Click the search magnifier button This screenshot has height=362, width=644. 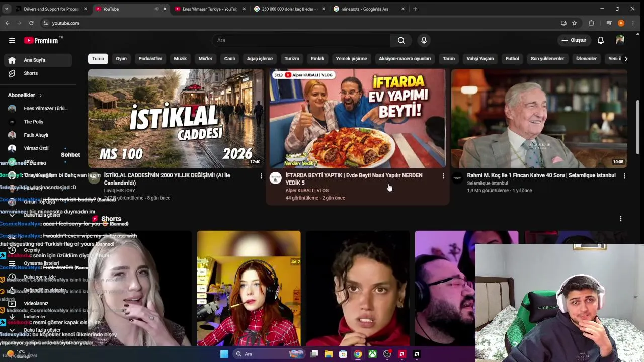point(401,40)
